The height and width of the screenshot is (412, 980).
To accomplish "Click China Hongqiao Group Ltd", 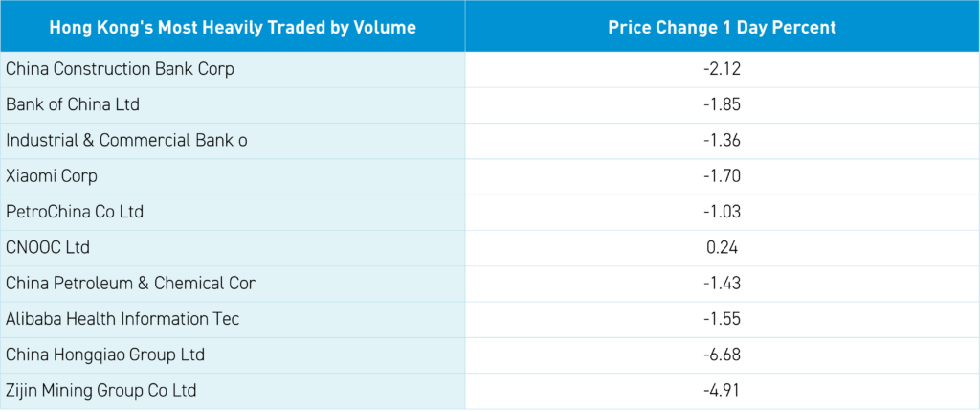I will [x=105, y=355].
